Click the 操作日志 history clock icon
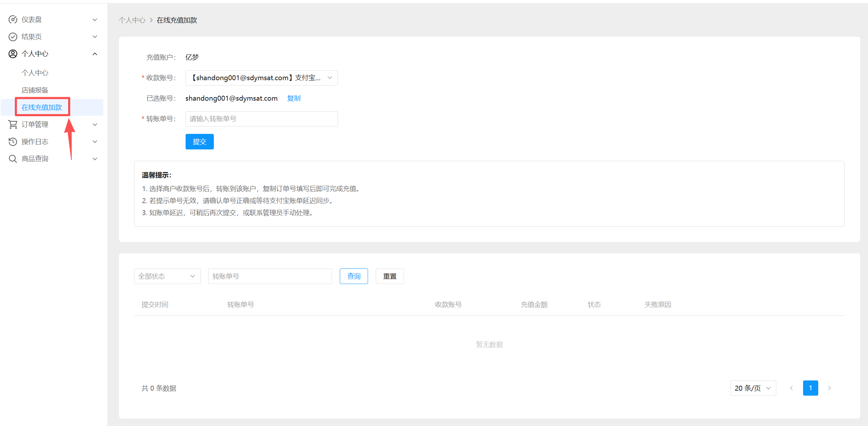 [x=13, y=142]
